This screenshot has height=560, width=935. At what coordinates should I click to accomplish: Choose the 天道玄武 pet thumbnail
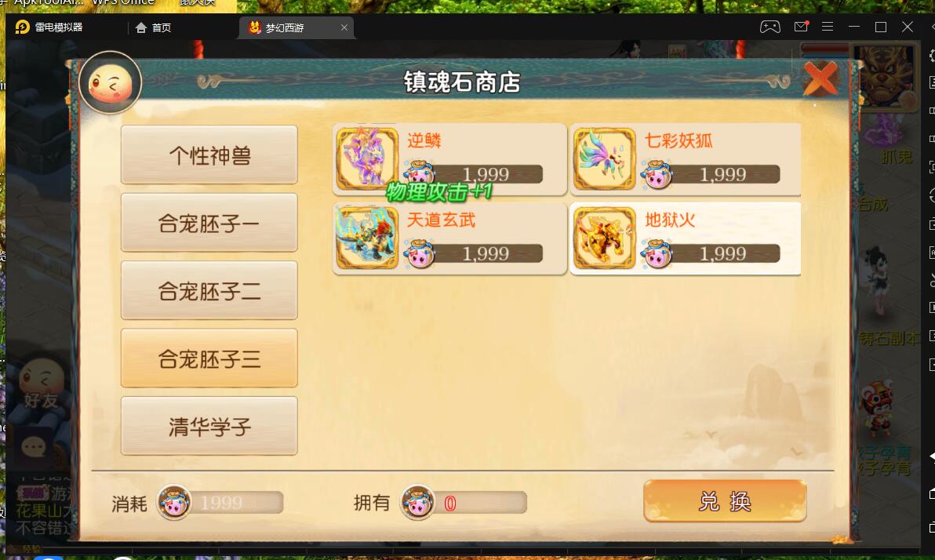pos(367,238)
